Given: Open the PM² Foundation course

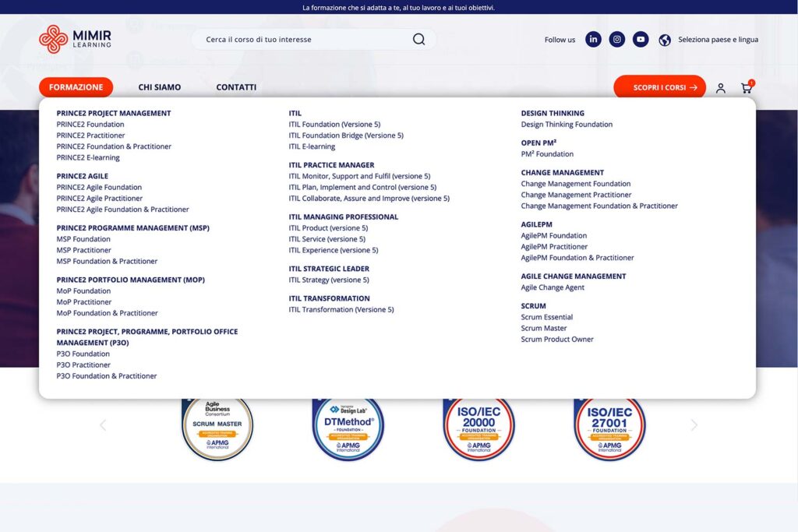Looking at the screenshot, I should click(547, 153).
